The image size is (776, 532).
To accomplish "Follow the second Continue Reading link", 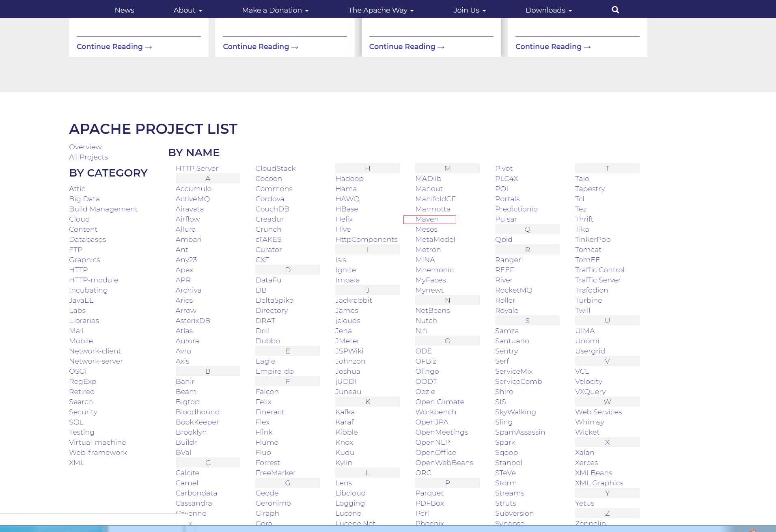I will click(x=261, y=47).
